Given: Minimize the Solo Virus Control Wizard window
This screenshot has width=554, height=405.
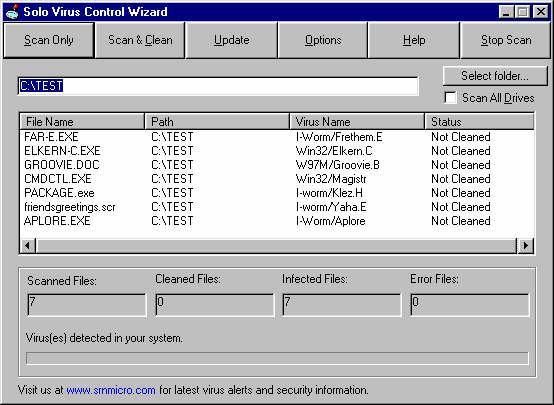Looking at the screenshot, I should click(506, 12).
